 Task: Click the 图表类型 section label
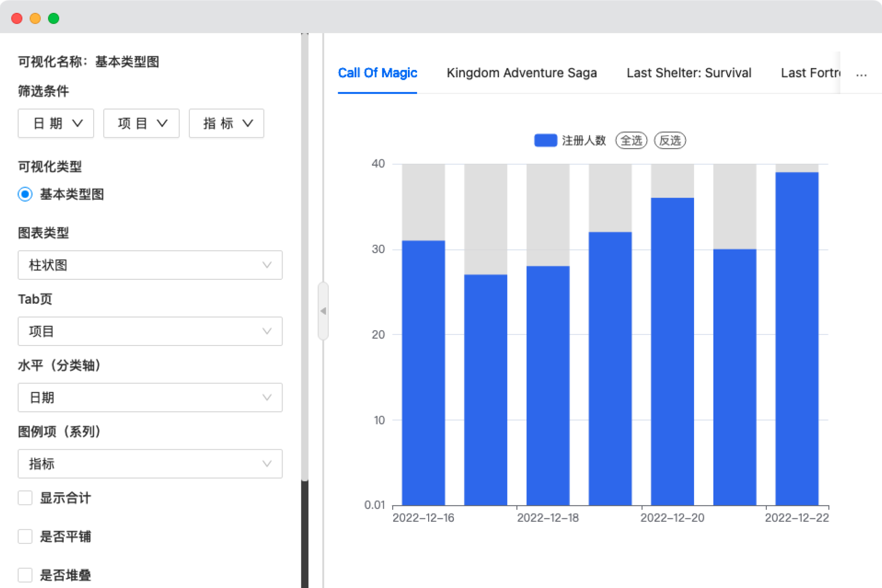44,232
